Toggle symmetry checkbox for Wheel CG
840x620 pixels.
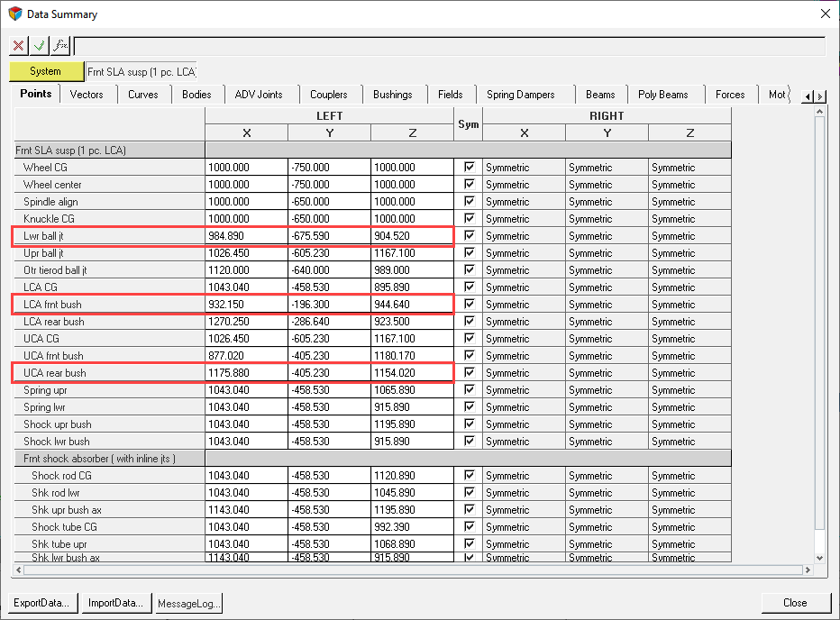click(469, 168)
